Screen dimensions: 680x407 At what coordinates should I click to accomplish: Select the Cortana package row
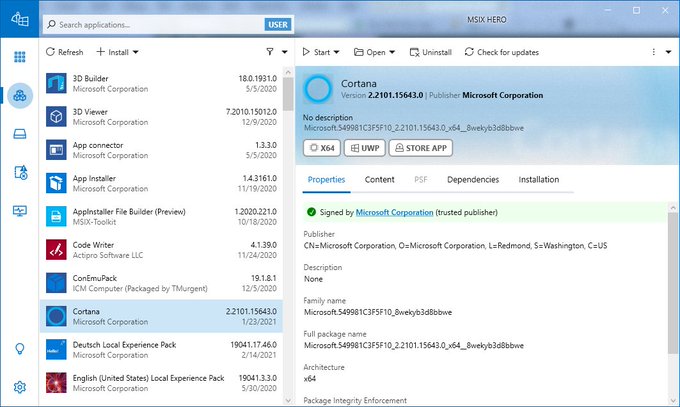(x=161, y=316)
